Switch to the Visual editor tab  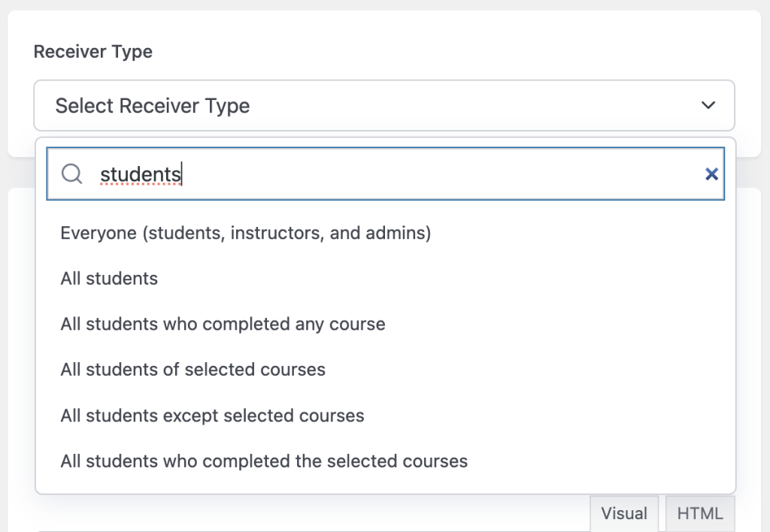tap(624, 514)
